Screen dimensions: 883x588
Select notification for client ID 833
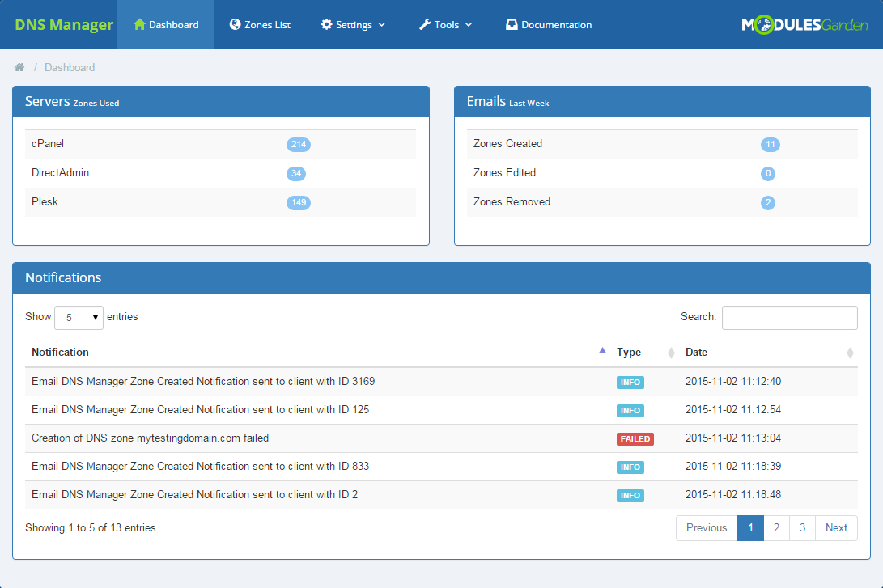(201, 466)
